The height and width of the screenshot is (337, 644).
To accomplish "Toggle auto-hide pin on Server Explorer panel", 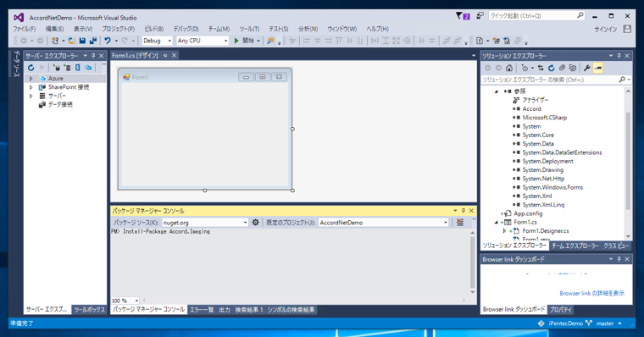I will [x=93, y=55].
